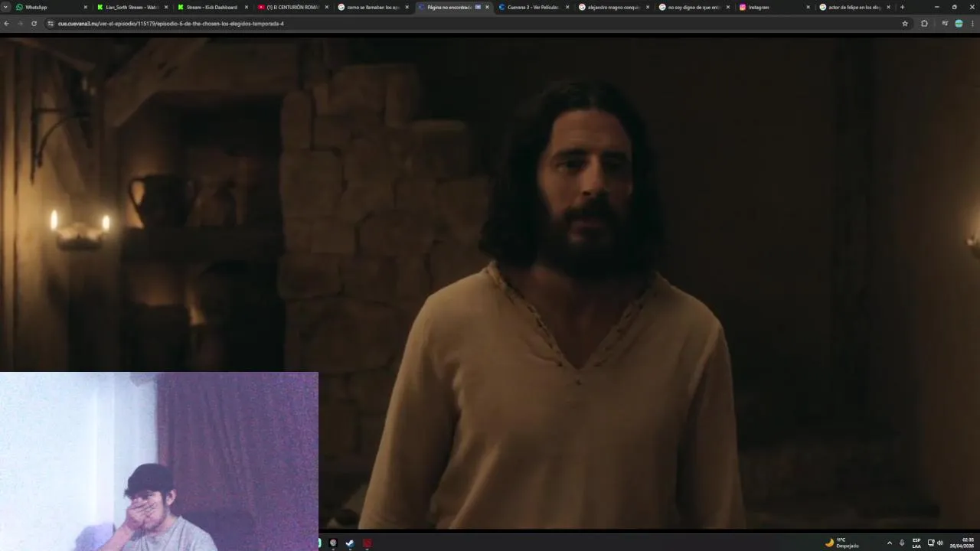The height and width of the screenshot is (551, 980).
Task: Reload the current page
Action: coord(34,24)
